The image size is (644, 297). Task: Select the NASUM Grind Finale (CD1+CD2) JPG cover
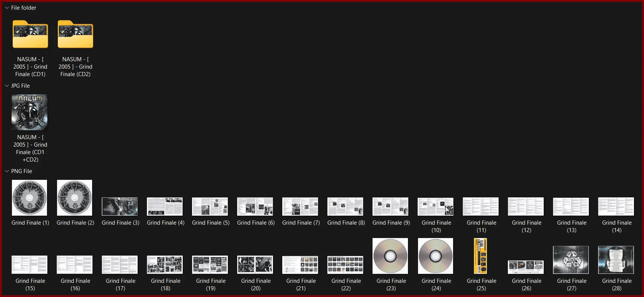click(29, 112)
